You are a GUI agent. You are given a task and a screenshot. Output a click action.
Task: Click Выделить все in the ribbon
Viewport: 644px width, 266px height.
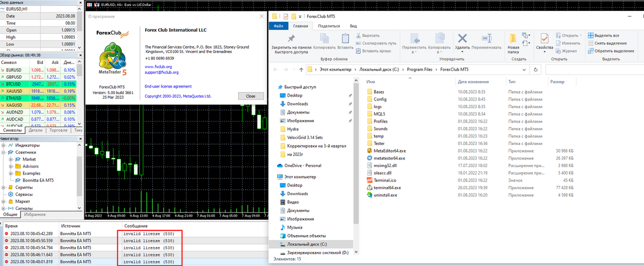[603, 35]
